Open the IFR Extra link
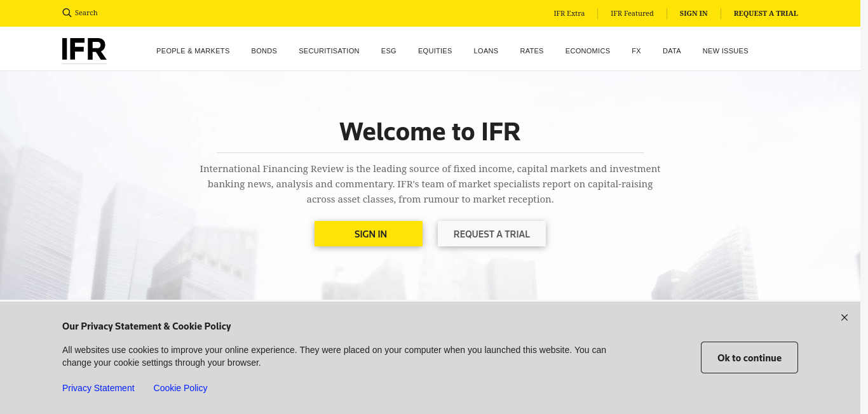 click(569, 13)
